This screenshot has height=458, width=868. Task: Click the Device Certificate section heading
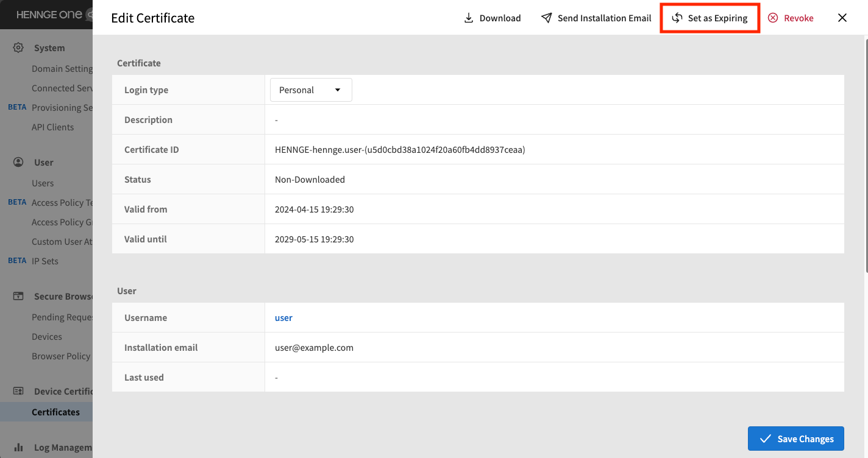(63, 392)
